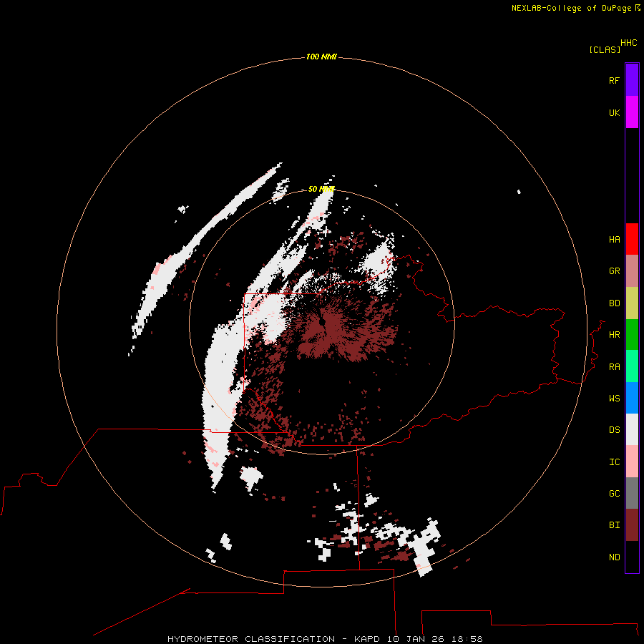Click the brown BI legend swatch
Viewport: 644px width, 644px height.
coord(632,525)
